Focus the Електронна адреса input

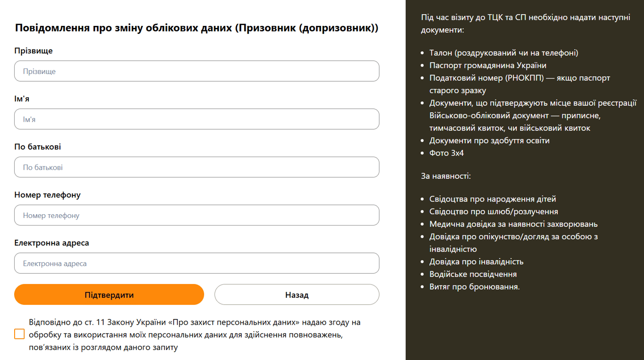coord(197,264)
